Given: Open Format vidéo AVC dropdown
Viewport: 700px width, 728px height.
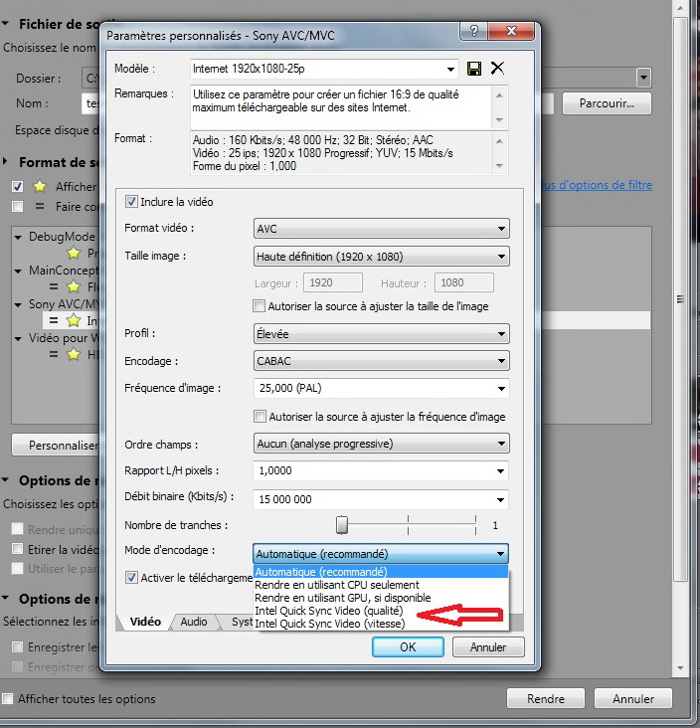Looking at the screenshot, I should pos(381,229).
